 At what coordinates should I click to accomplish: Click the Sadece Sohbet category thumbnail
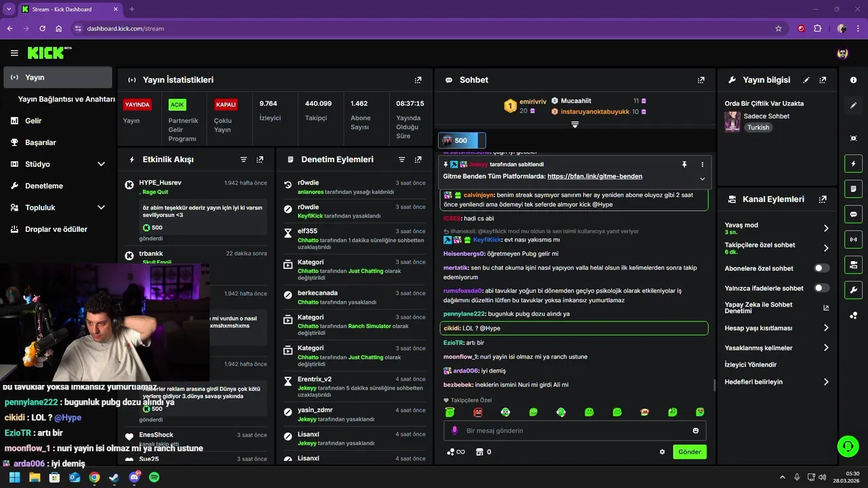pyautogui.click(x=732, y=121)
